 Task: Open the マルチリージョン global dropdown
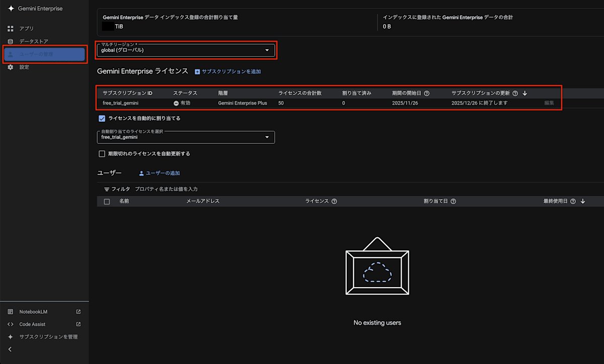(x=186, y=50)
